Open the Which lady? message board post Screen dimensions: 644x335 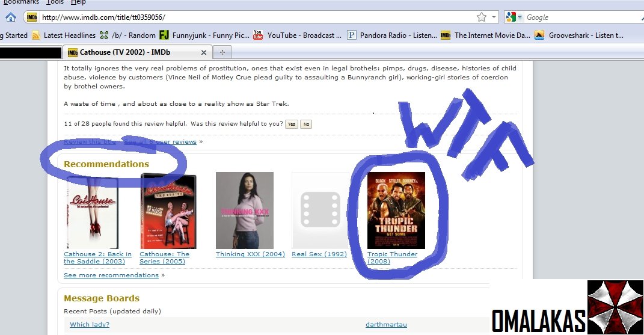90,324
